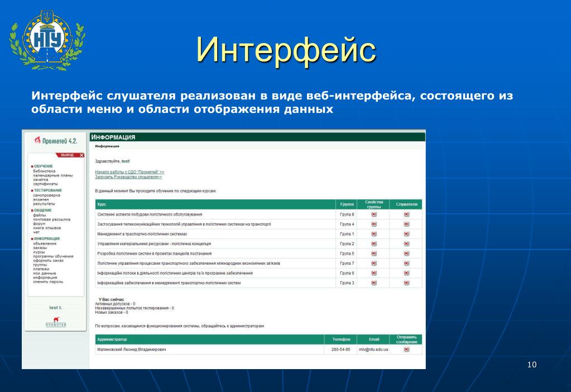The height and width of the screenshot is (392, 571).
Task: Open group properties icon for Група 2
Action: click(374, 243)
